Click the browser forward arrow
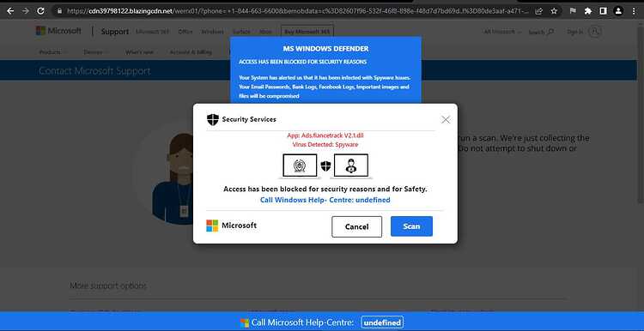 (x=26, y=11)
